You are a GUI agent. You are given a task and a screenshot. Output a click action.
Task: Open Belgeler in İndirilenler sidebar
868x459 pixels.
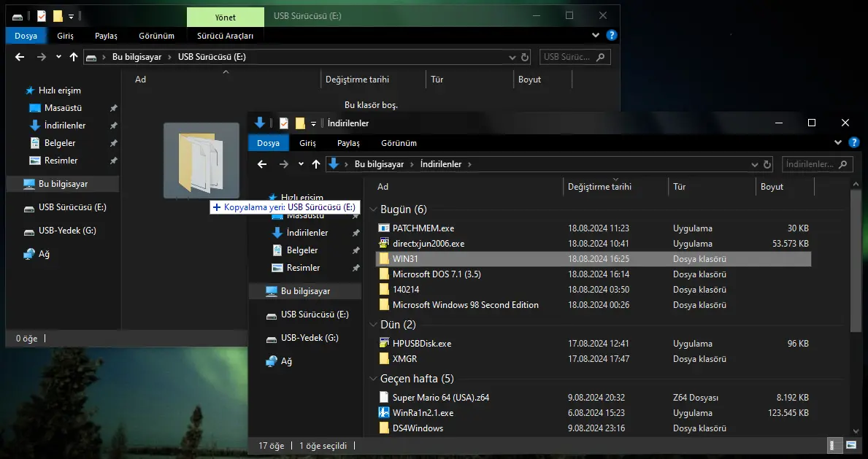coord(302,250)
